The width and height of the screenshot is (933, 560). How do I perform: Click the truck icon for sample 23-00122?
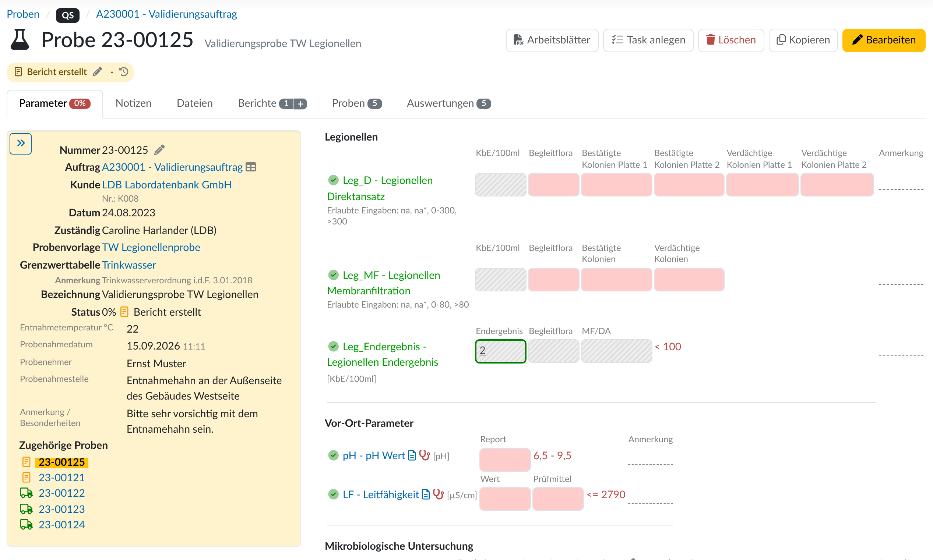26,493
